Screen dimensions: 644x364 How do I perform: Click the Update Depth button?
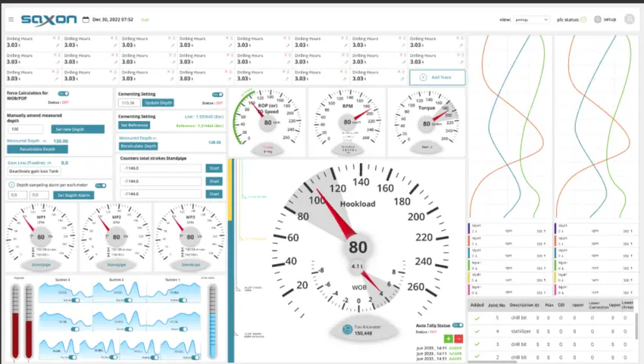[158, 102]
